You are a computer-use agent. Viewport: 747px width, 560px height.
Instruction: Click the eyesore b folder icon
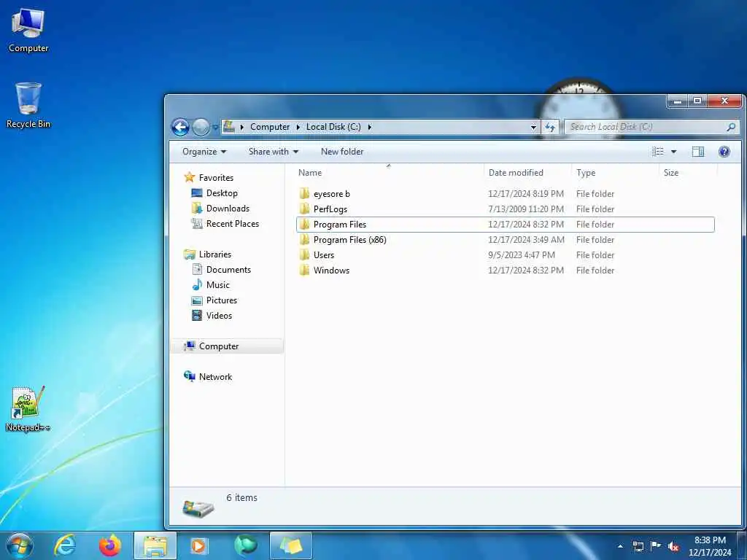(x=304, y=193)
